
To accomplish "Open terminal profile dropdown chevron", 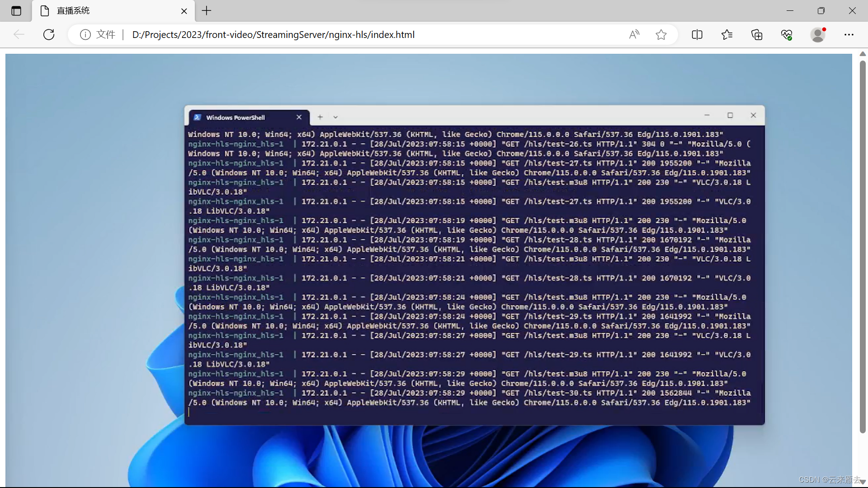I will click(x=335, y=117).
